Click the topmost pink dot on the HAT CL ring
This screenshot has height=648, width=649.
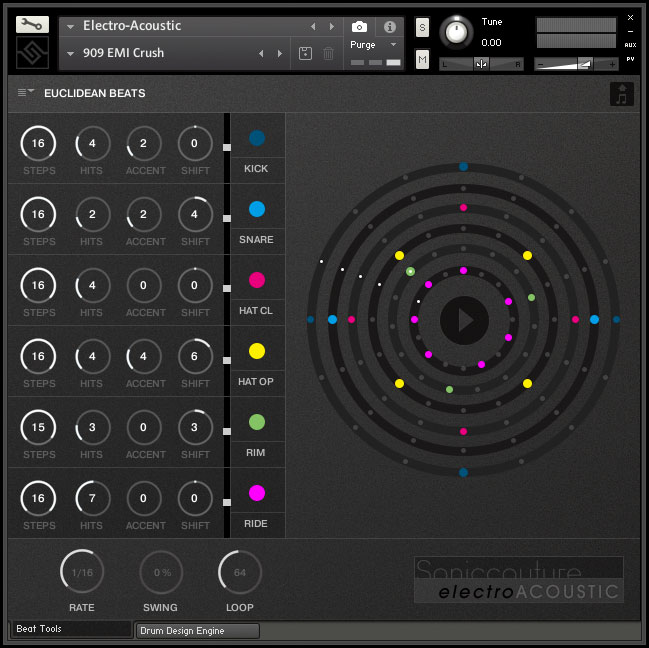tap(464, 207)
